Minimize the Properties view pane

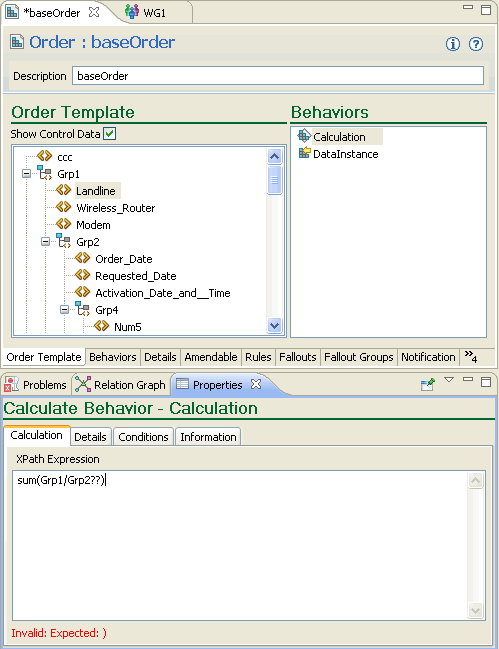click(468, 379)
